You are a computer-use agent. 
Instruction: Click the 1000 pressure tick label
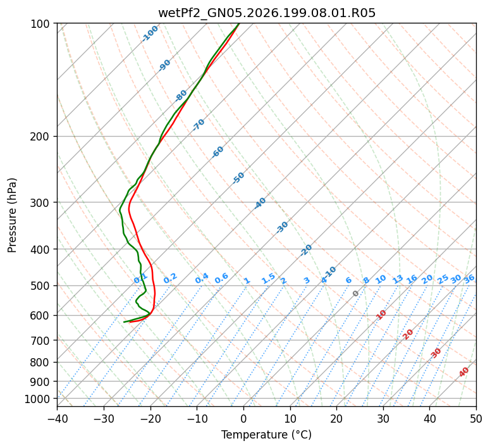tap(39, 399)
